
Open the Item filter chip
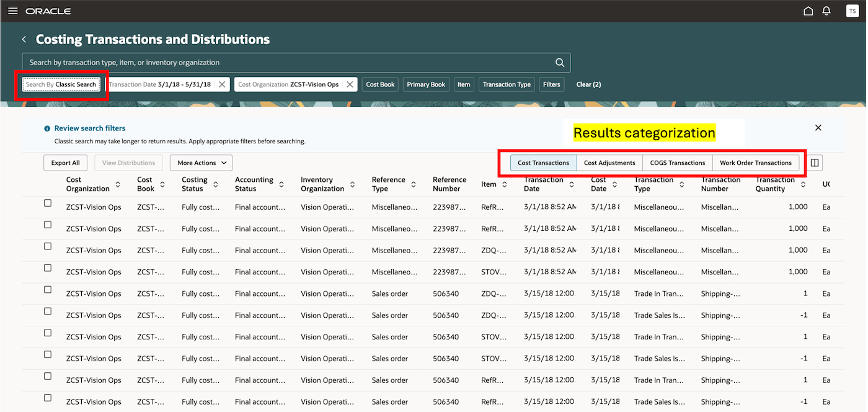click(464, 84)
